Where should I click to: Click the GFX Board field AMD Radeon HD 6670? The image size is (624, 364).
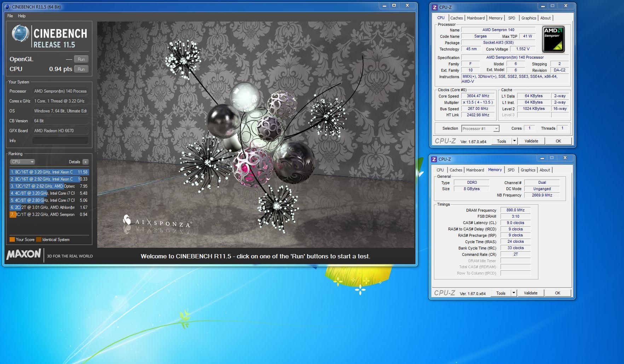click(60, 131)
